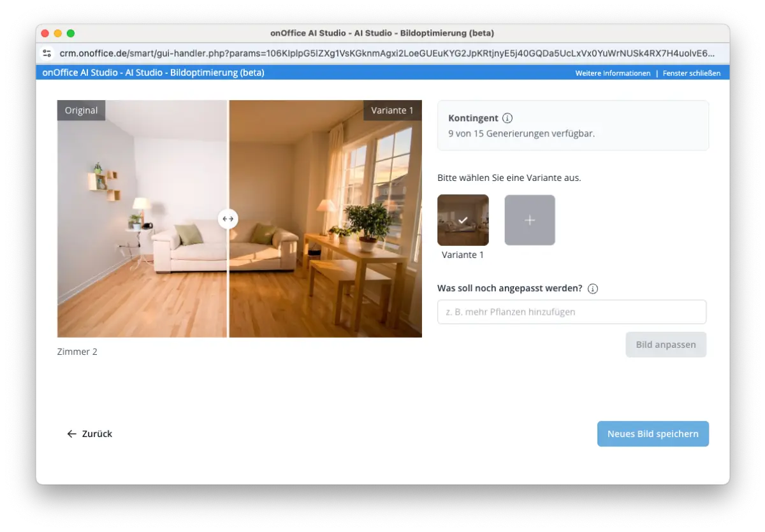This screenshot has height=532, width=765.
Task: Go back with Zurück button
Action: [89, 434]
